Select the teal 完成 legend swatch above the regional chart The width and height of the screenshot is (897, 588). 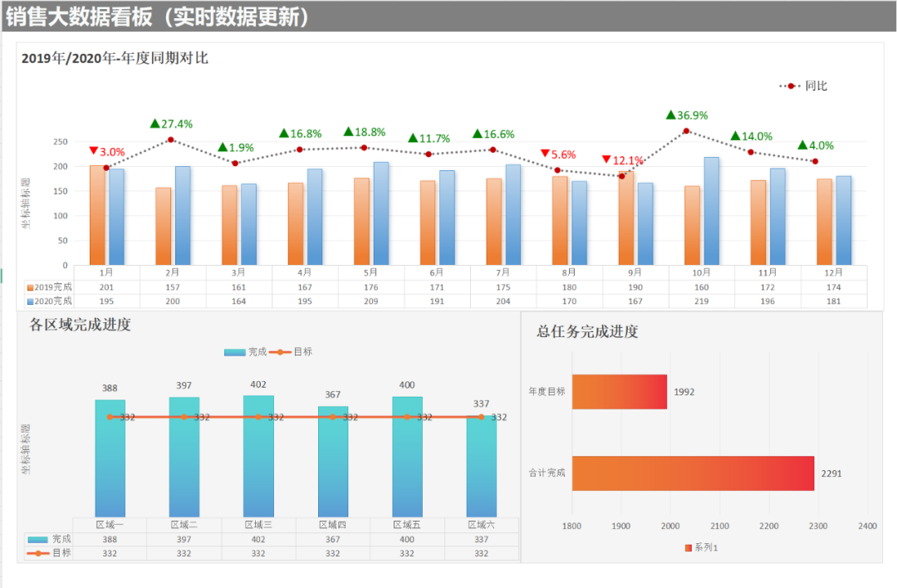tap(235, 352)
